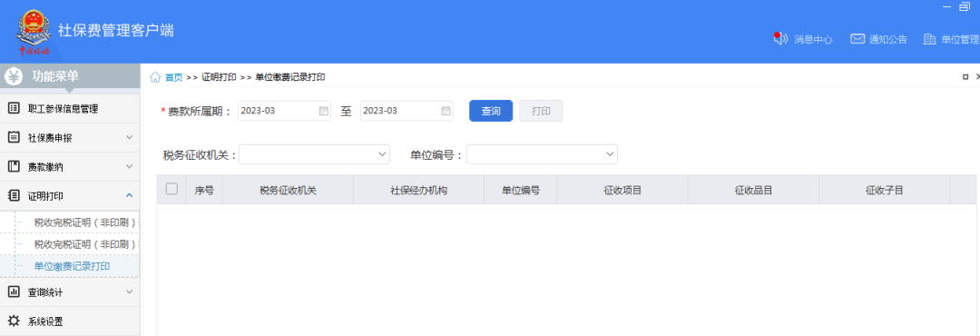Open the 单位管理 building icon
Viewport: 980px width, 336px height.
point(929,39)
